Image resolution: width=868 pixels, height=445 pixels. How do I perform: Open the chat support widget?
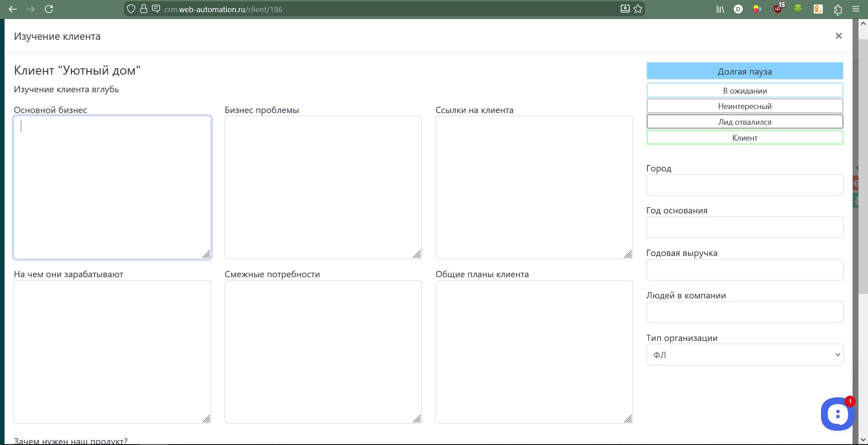[837, 414]
